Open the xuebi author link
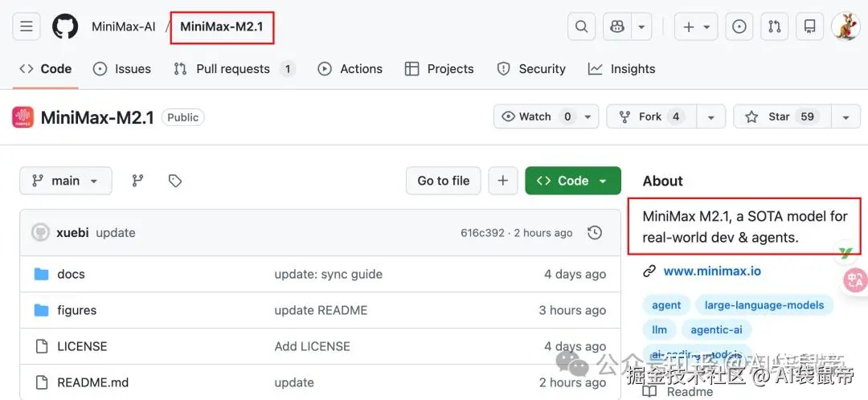 tap(72, 233)
